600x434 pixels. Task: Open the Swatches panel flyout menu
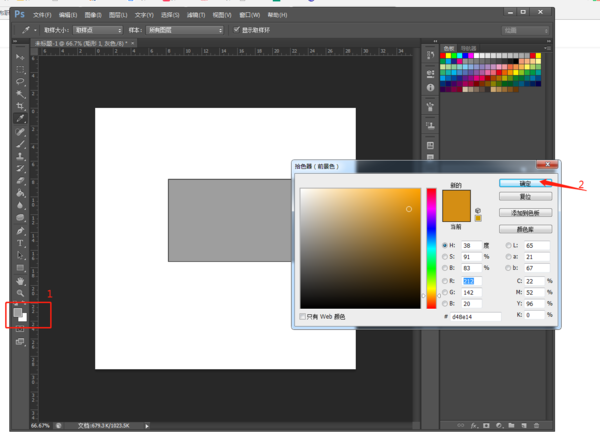548,48
